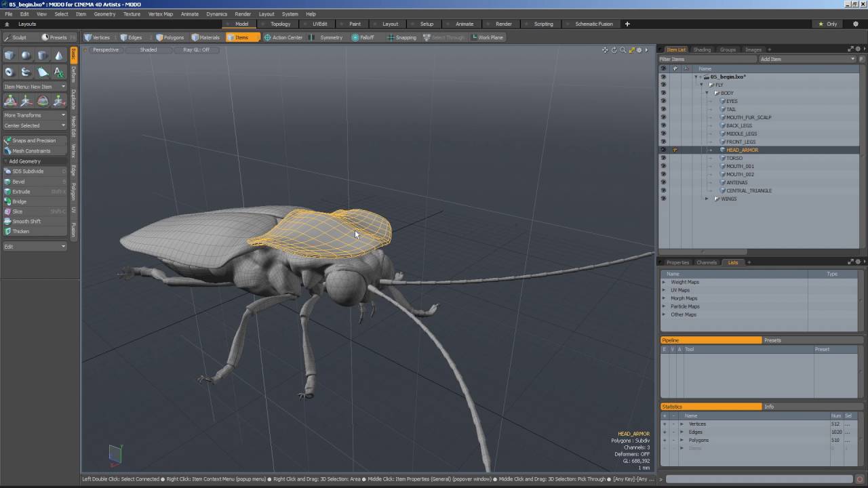This screenshot has height=488, width=868.
Task: Expand the WINGS group
Action: point(707,199)
